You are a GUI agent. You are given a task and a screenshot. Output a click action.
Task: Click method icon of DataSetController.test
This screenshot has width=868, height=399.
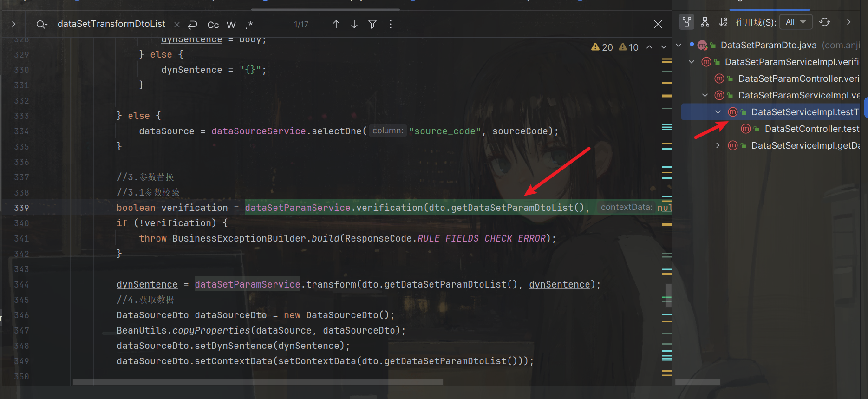point(746,129)
